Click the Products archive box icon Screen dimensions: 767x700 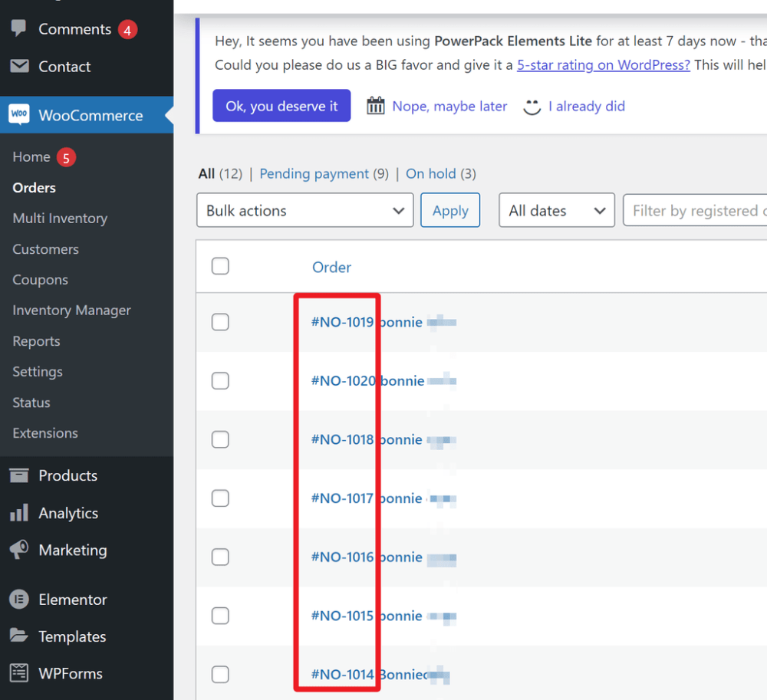(19, 475)
